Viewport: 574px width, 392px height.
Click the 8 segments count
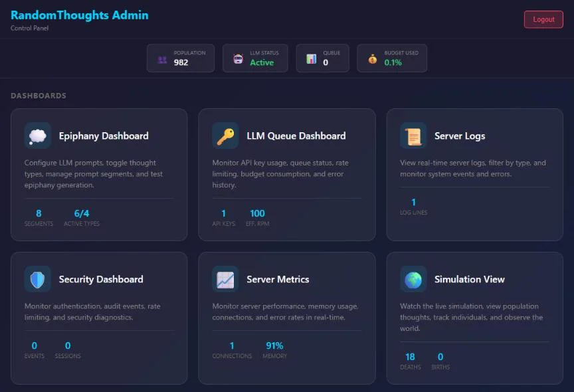click(x=39, y=213)
